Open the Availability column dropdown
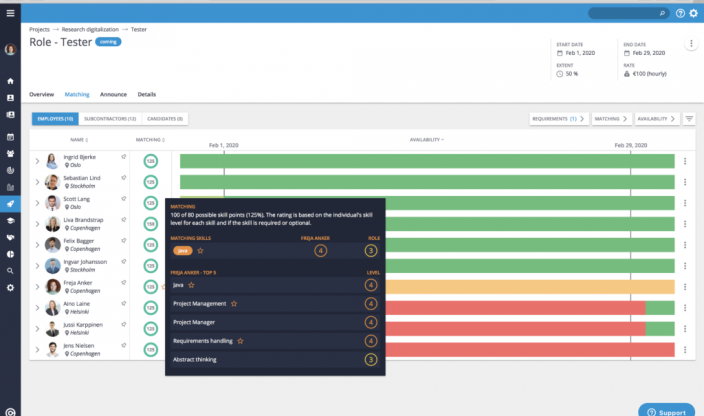Image resolution: width=704 pixels, height=416 pixels. 427,140
